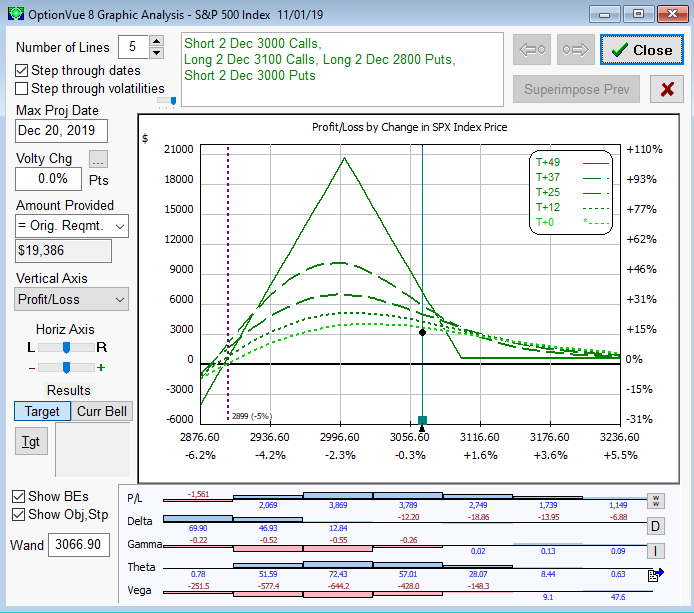
Task: Click the right arrow next button
Action: click(575, 49)
